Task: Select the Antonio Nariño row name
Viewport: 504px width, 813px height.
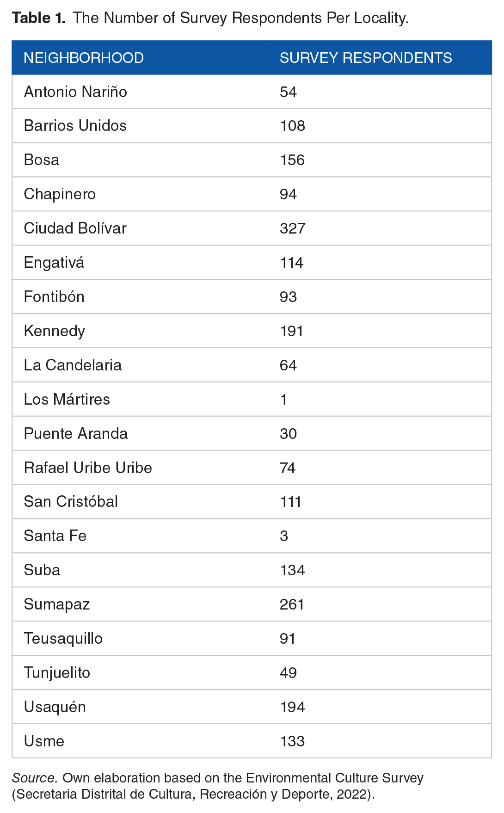Action: tap(75, 92)
